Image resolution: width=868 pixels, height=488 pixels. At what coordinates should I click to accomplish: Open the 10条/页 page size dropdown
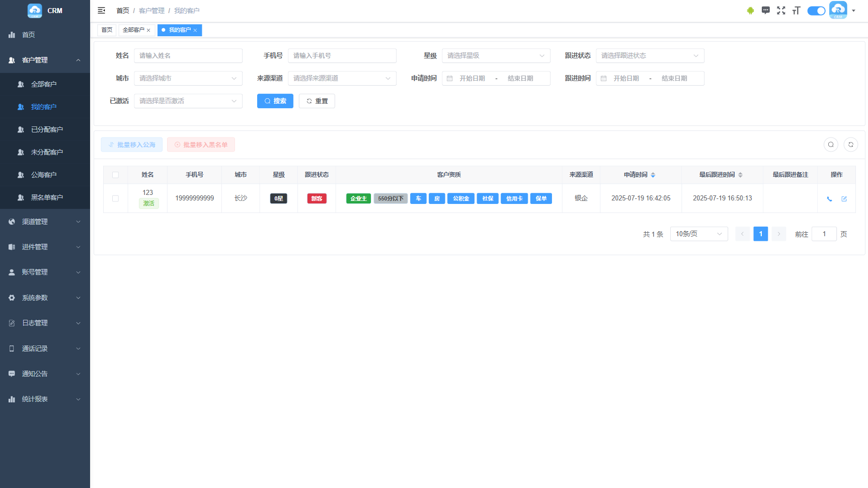point(698,234)
